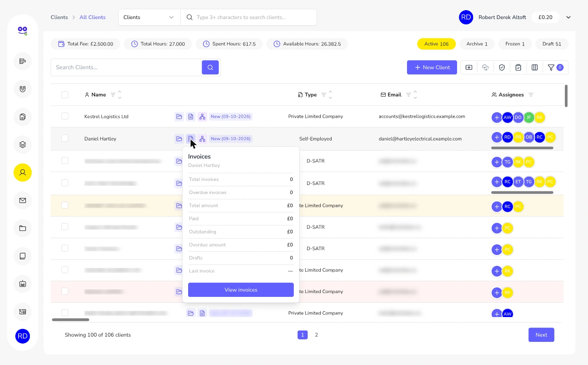588x365 pixels.
Task: Focus the top global client search field
Action: pyautogui.click(x=249, y=17)
